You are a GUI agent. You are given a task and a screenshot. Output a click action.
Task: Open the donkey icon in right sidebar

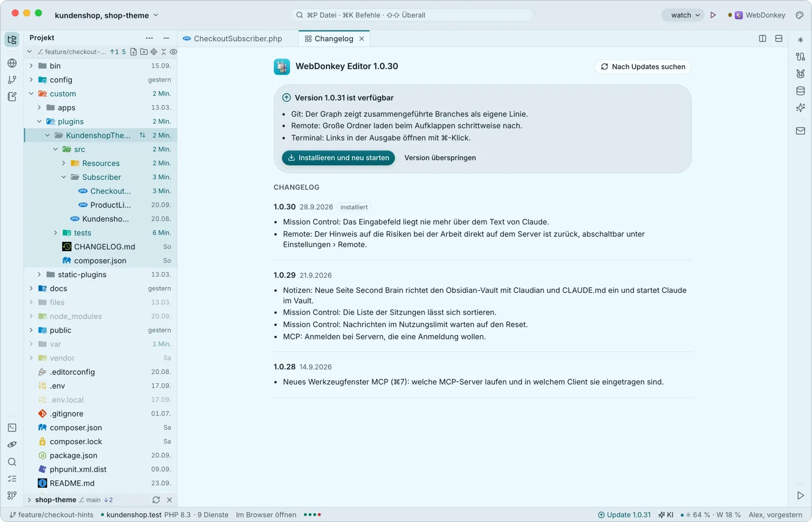pyautogui.click(x=800, y=74)
